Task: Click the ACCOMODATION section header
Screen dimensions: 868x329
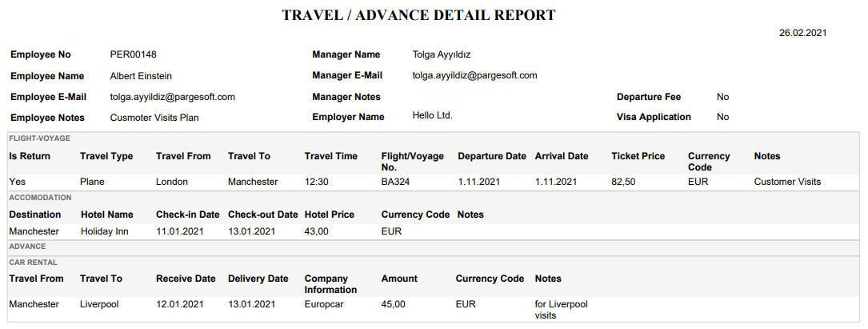Action: [x=40, y=197]
